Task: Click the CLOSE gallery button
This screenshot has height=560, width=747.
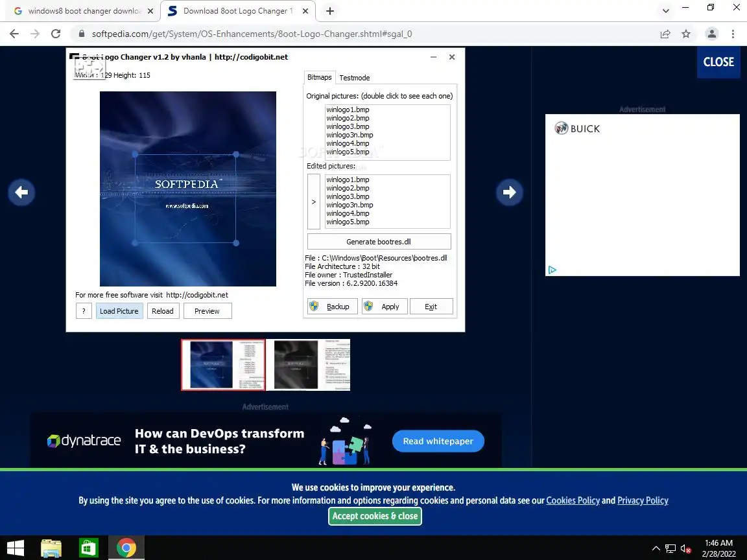Action: [718, 62]
